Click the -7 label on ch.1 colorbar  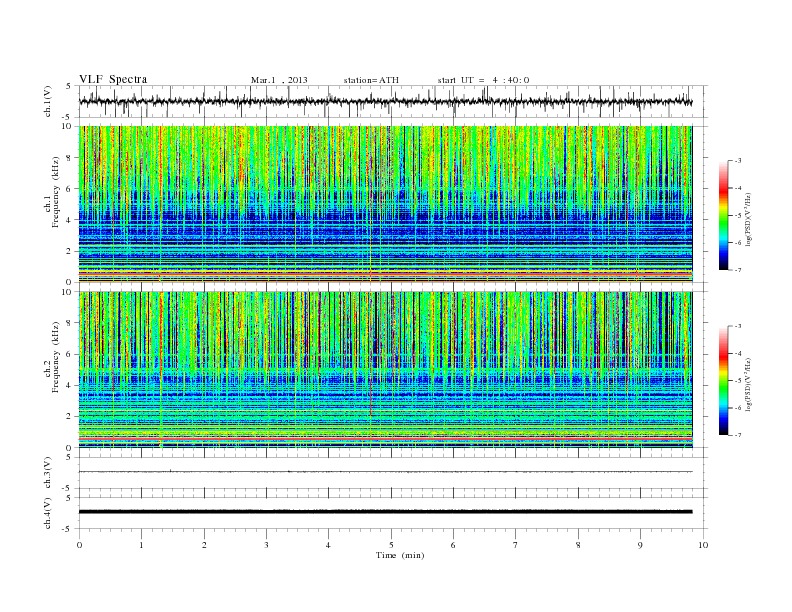[x=737, y=270]
